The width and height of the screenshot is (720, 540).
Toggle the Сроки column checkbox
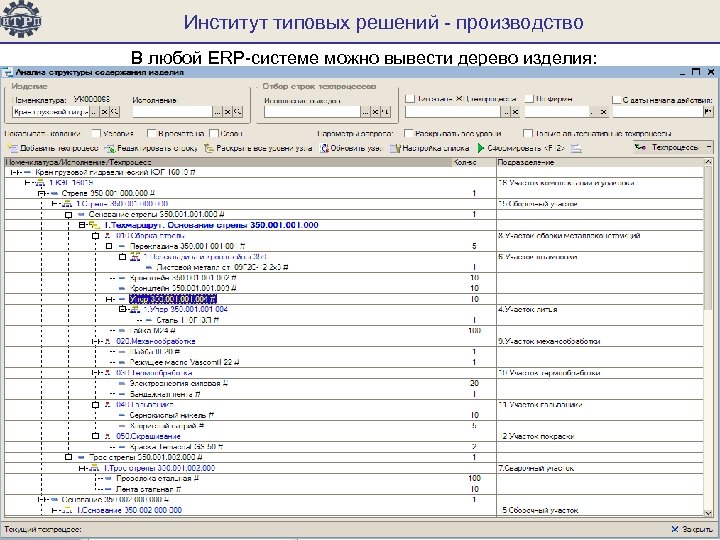(x=214, y=134)
